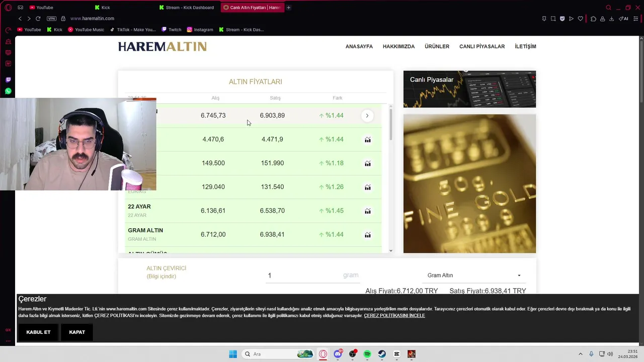Viewport: 644px width, 362px height.
Task: Go back with the browser back arrow
Action: coord(20,19)
